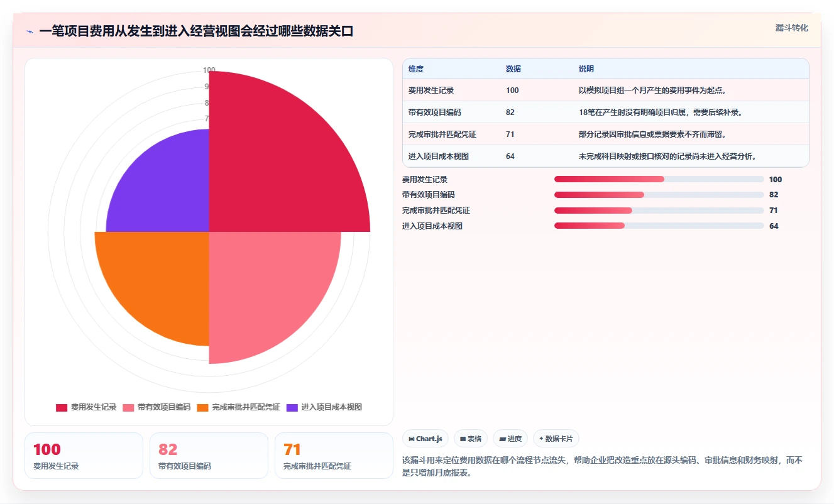Click the page title about 数据关口
Image resolution: width=834 pixels, height=504 pixels.
point(196,31)
